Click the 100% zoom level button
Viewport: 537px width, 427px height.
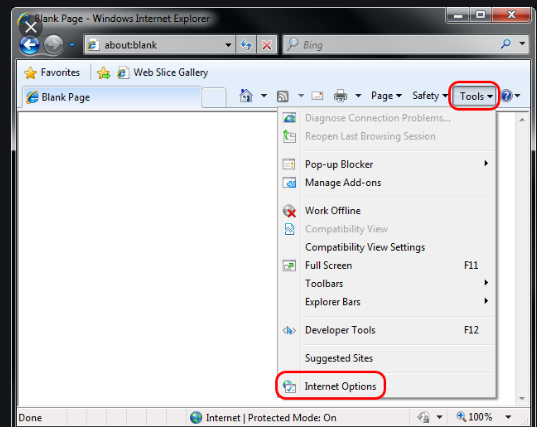pyautogui.click(x=474, y=417)
